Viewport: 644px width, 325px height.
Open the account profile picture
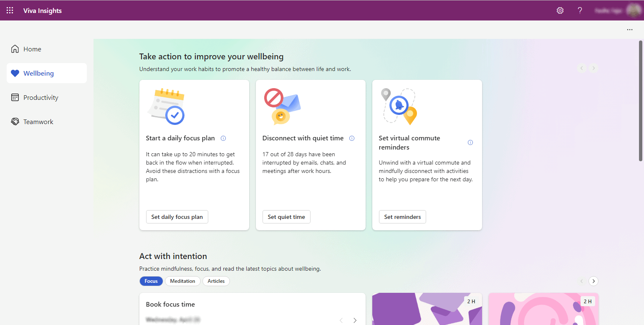coord(634,10)
